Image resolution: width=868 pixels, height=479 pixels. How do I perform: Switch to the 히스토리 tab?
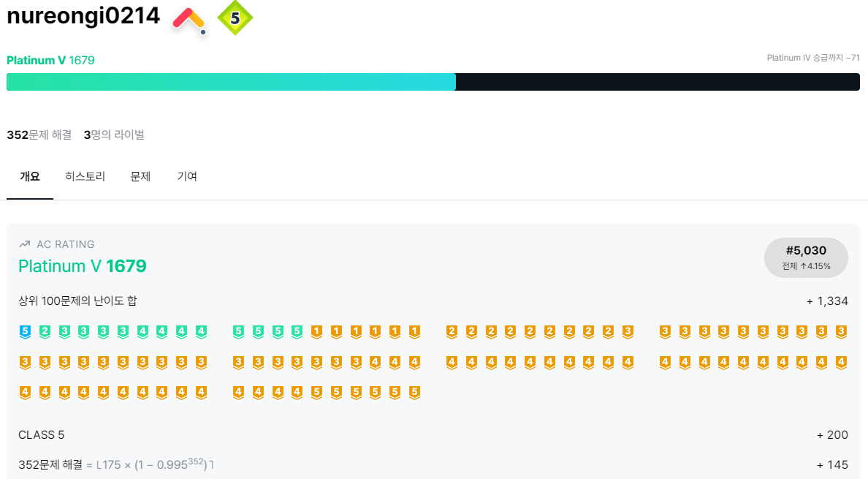coord(85,177)
